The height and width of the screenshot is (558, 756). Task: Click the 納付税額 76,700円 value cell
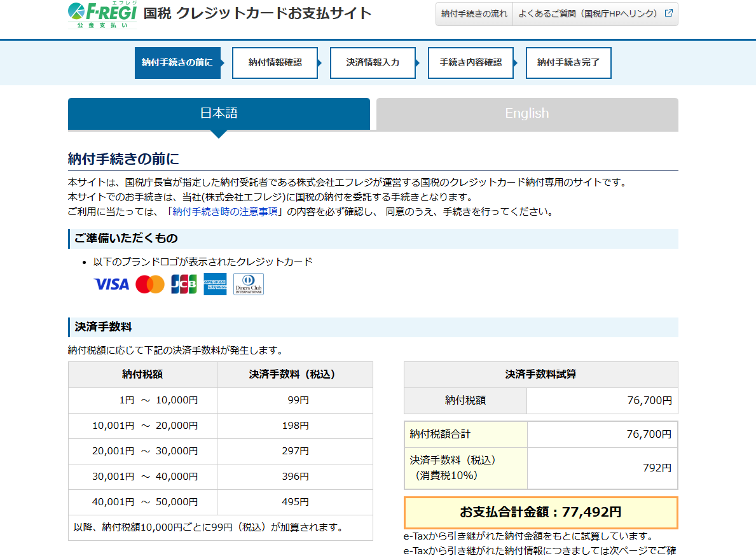[x=601, y=401]
